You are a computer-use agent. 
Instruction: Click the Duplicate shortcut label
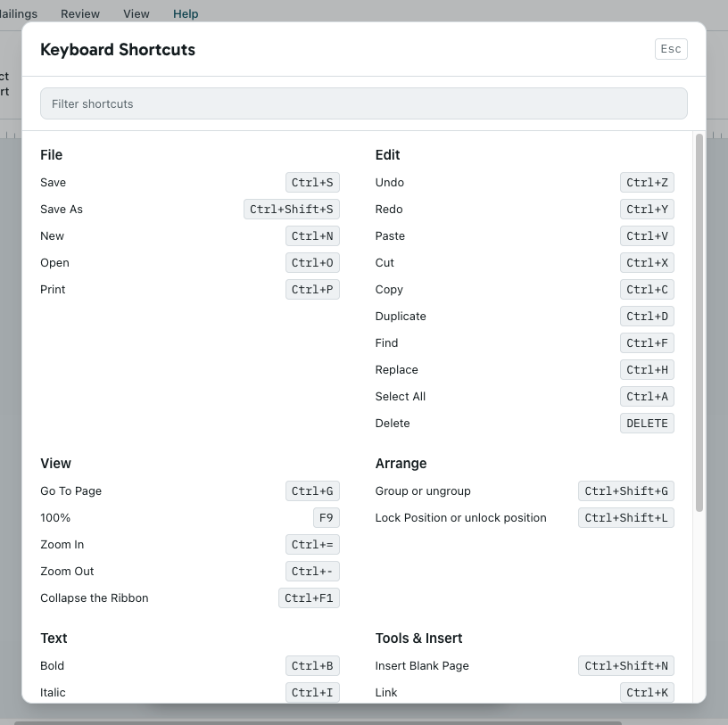tap(401, 316)
